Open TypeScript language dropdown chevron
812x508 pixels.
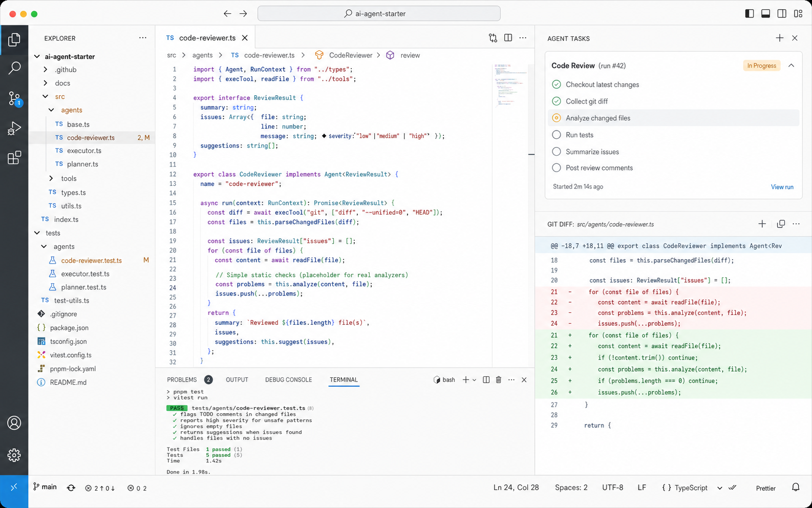[x=719, y=488]
